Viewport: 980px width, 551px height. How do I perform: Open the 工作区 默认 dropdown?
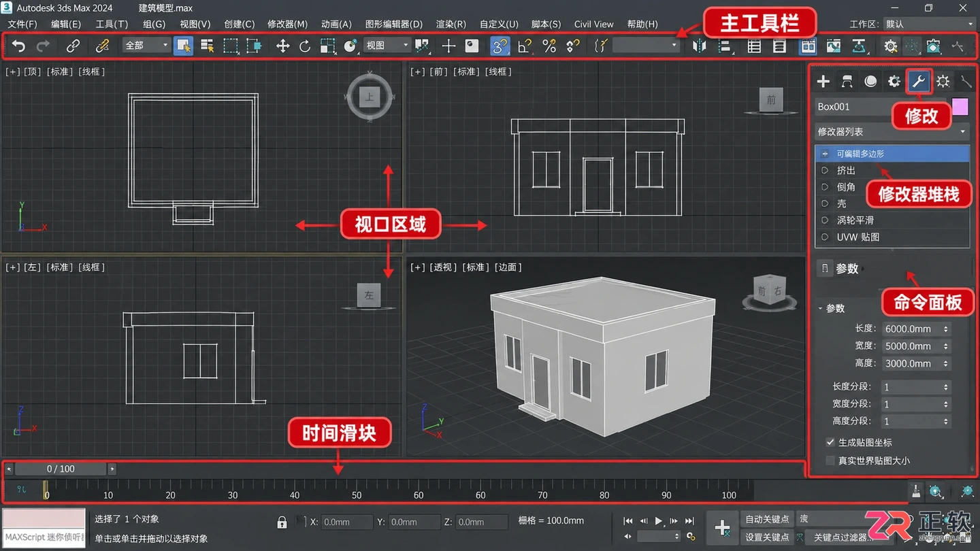[930, 24]
